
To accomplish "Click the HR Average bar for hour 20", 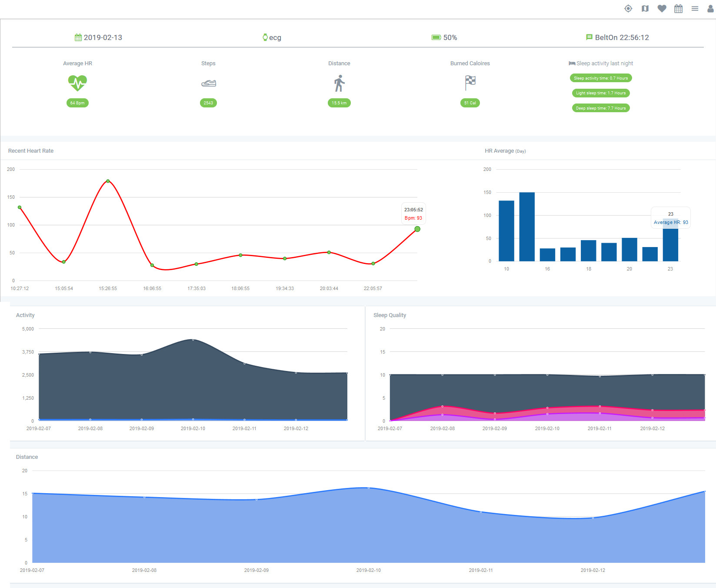I will (629, 250).
